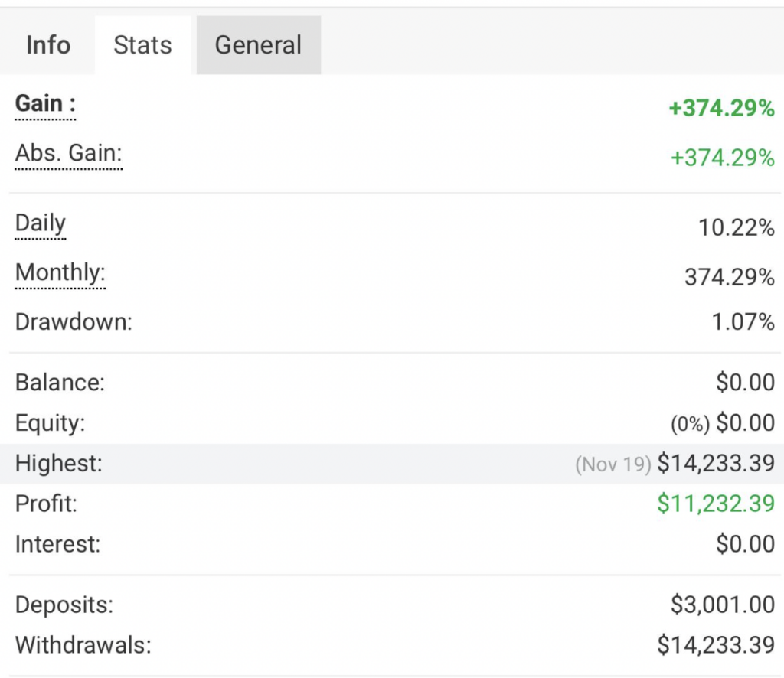Click the green $11,232.39 profit value
Image resolution: width=784 pixels, height=678 pixels.
pos(716,503)
